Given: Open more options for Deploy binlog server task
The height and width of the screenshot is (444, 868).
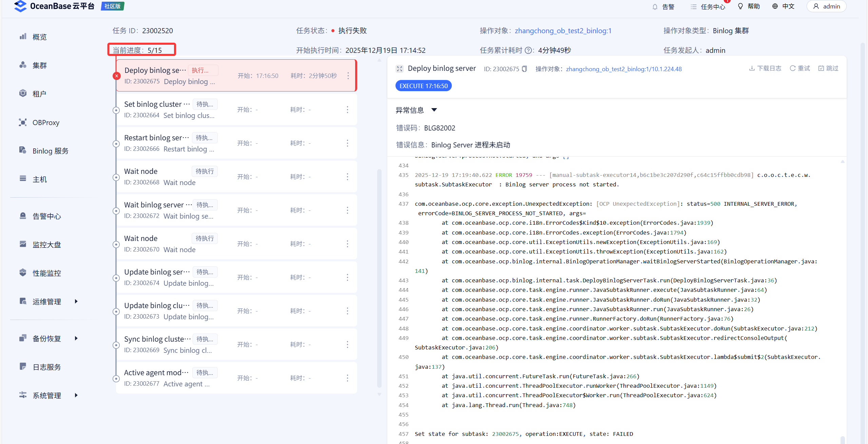Looking at the screenshot, I should click(348, 76).
